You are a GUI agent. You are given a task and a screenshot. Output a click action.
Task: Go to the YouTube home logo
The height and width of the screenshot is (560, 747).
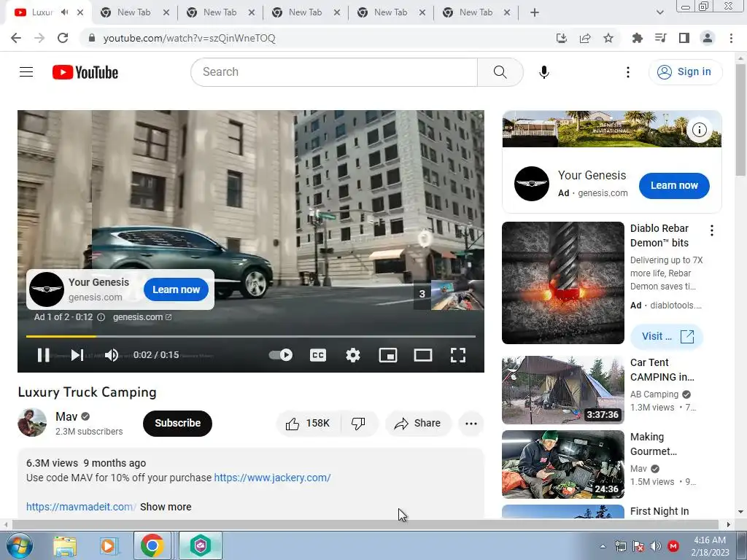85,72
